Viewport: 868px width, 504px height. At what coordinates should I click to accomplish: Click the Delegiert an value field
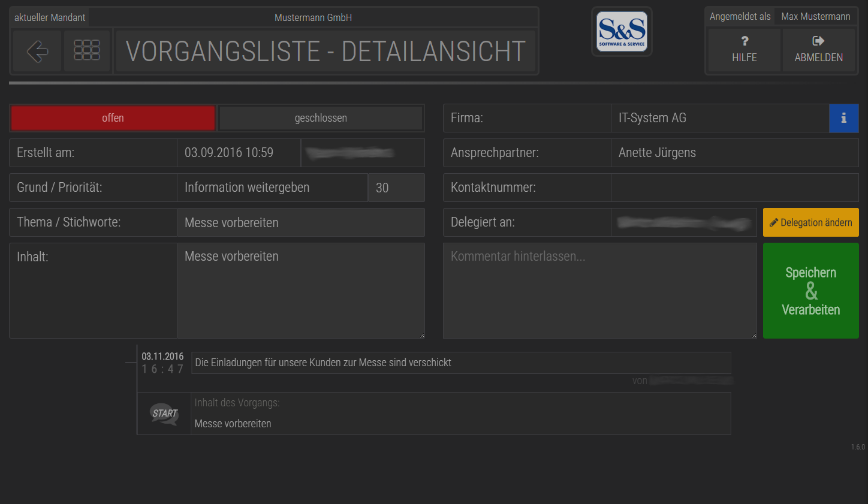click(x=684, y=222)
